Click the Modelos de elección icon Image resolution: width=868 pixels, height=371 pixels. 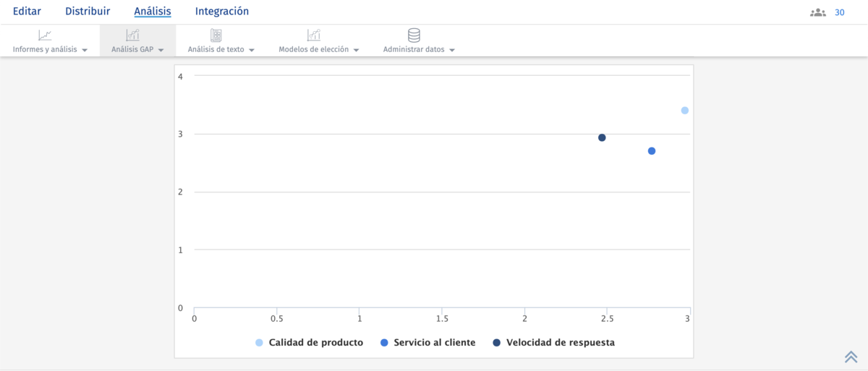click(313, 35)
